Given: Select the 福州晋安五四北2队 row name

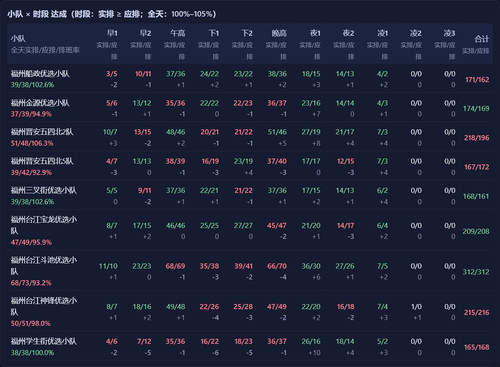Looking at the screenshot, I should pos(42,132).
